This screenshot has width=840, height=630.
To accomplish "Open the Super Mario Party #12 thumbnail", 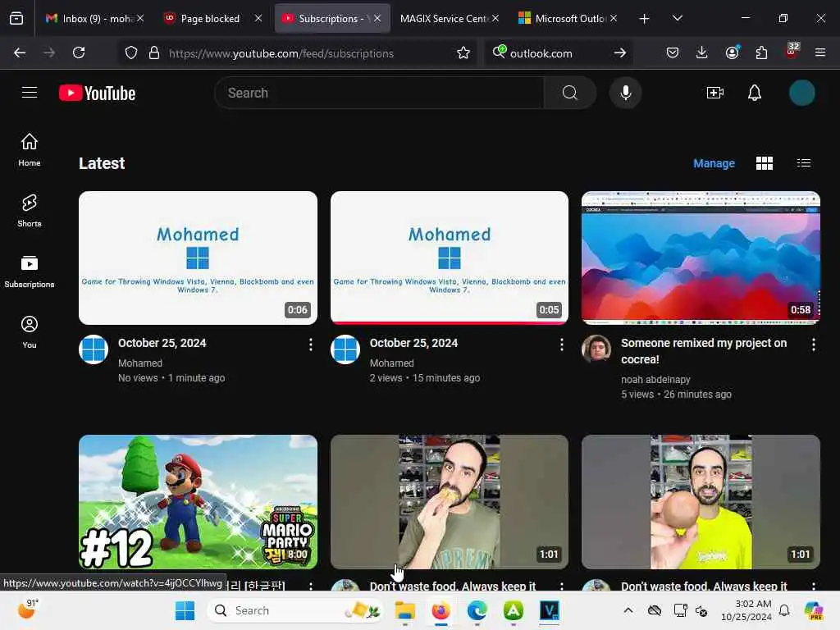I will [x=198, y=501].
